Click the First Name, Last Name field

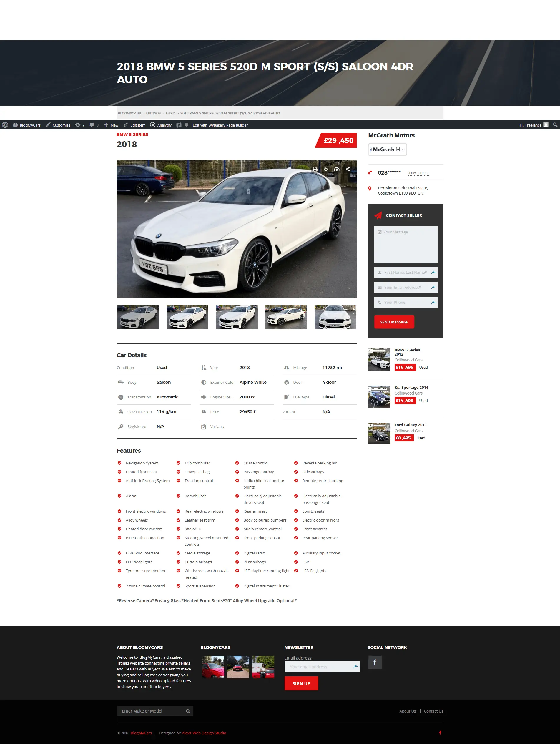[x=406, y=273]
